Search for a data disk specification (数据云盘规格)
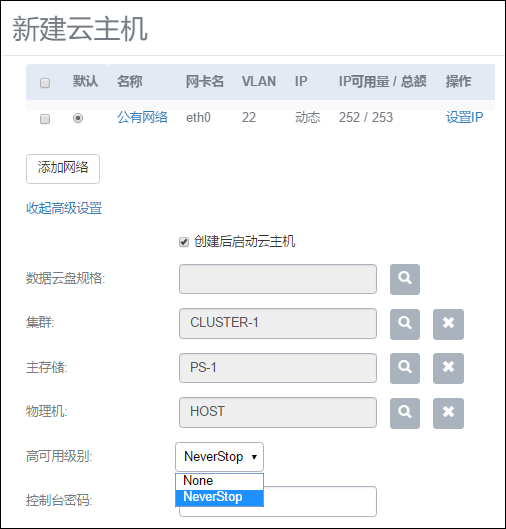Screen dimensions: 506x529 [405, 279]
